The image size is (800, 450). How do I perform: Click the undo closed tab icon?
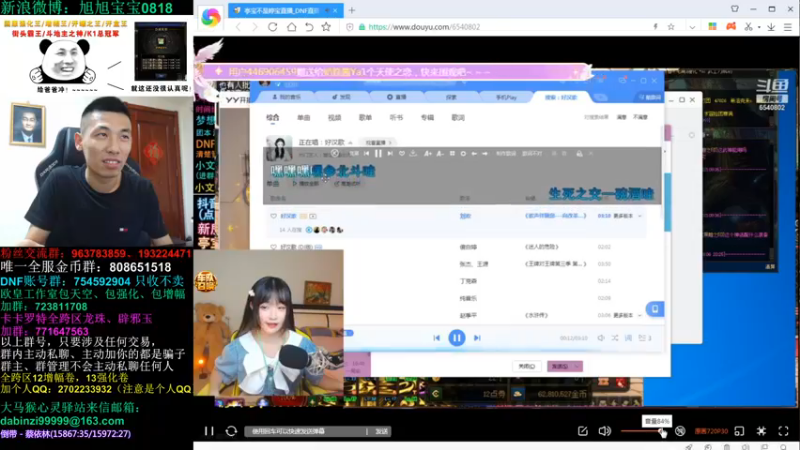pos(309,27)
